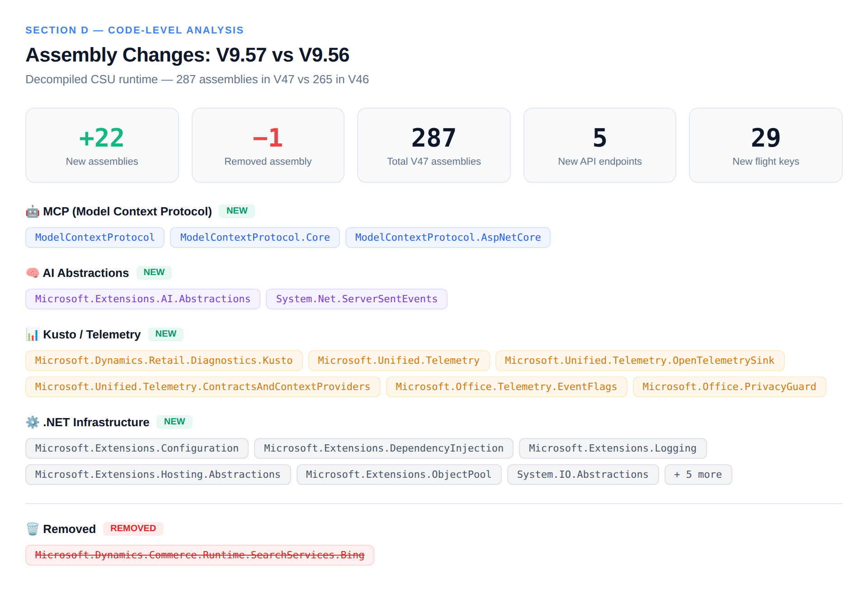Click the red REMOVED badge
Viewport: 868px width, 609px height.
click(x=133, y=528)
